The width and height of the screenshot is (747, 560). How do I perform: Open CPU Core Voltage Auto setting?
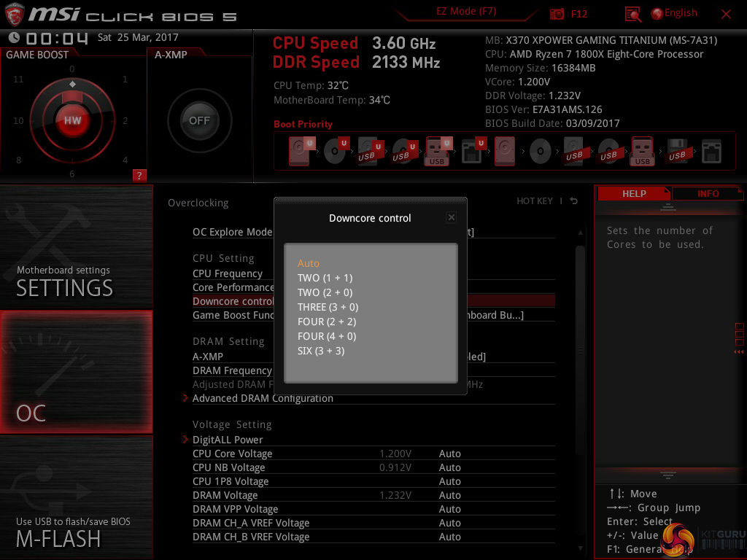point(449,454)
